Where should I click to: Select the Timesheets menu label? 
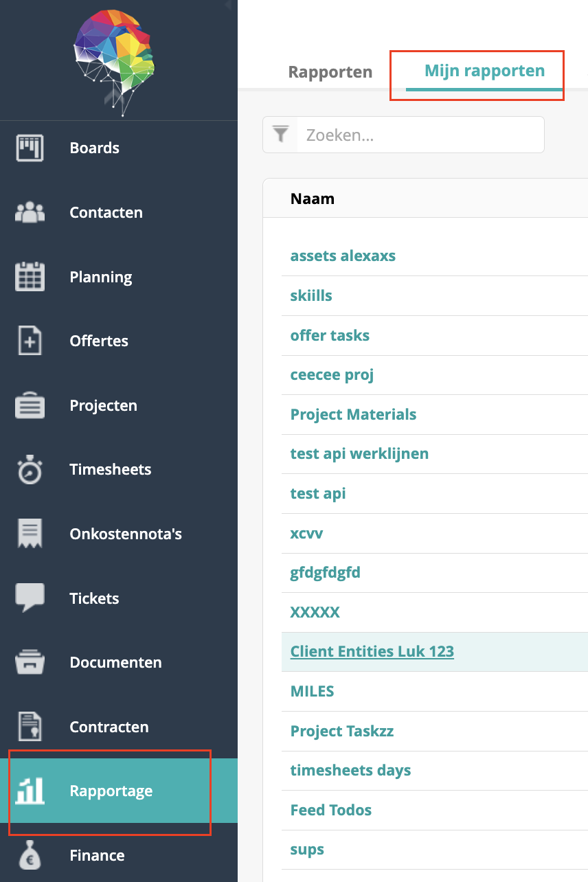(x=110, y=470)
